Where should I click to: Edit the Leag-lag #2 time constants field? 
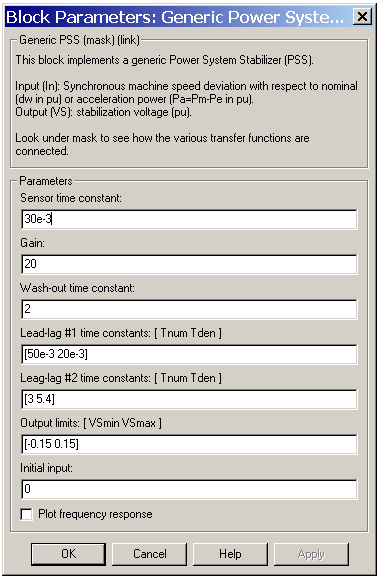(189, 399)
